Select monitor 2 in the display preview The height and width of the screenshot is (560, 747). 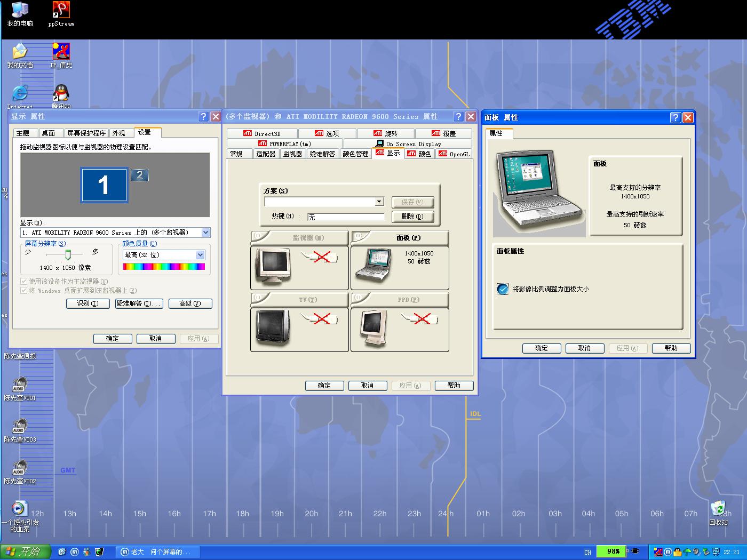click(140, 175)
